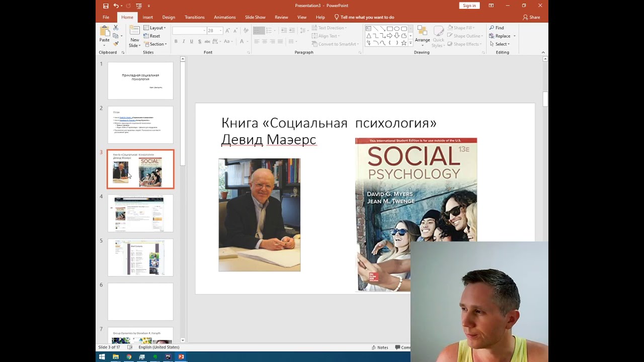Open the Select dropdown in Editing
The height and width of the screenshot is (362, 644).
point(499,44)
